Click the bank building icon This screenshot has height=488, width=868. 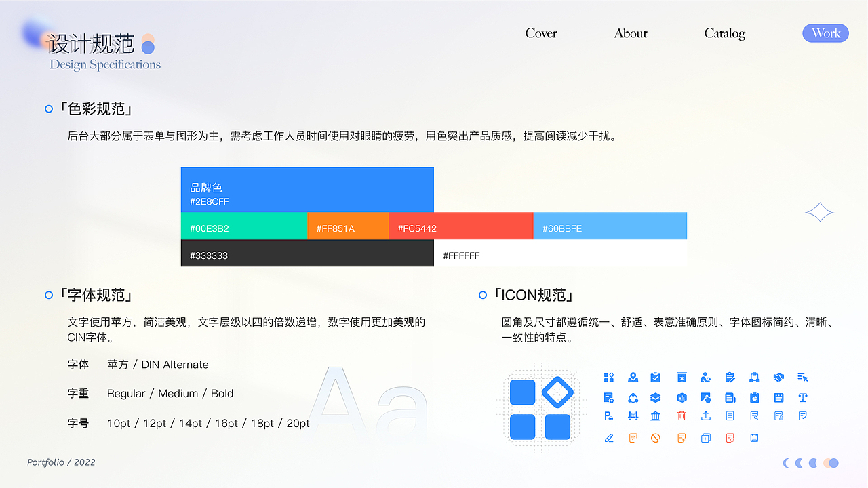pos(655,415)
